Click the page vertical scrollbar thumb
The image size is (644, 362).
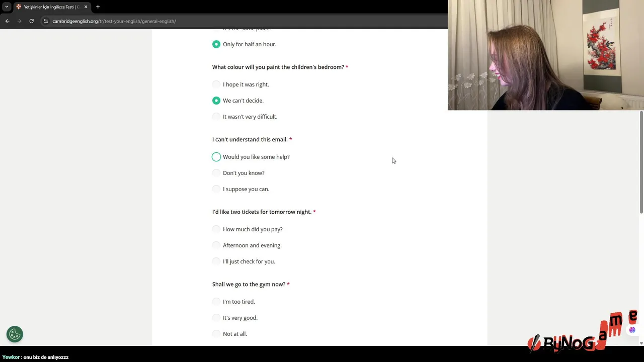641,162
